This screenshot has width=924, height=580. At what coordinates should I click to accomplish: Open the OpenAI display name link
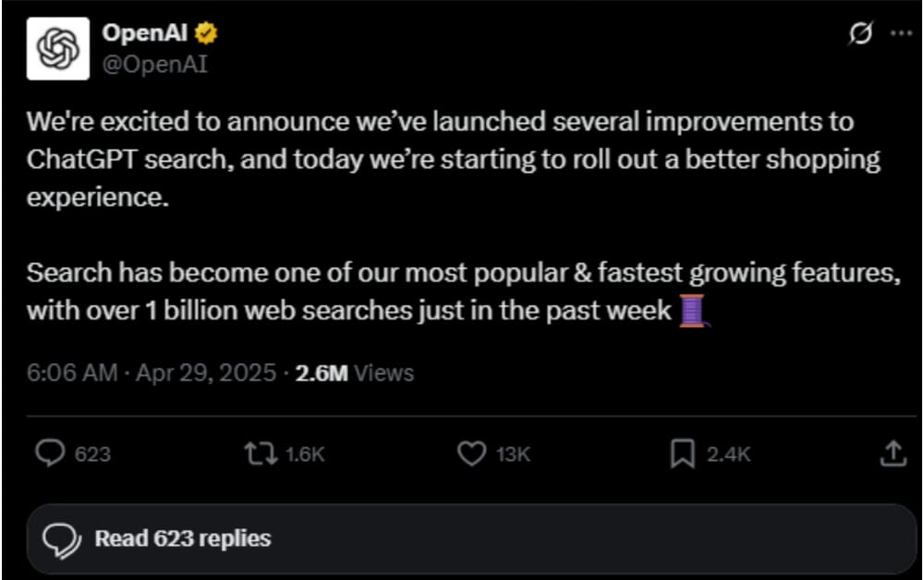coord(146,34)
